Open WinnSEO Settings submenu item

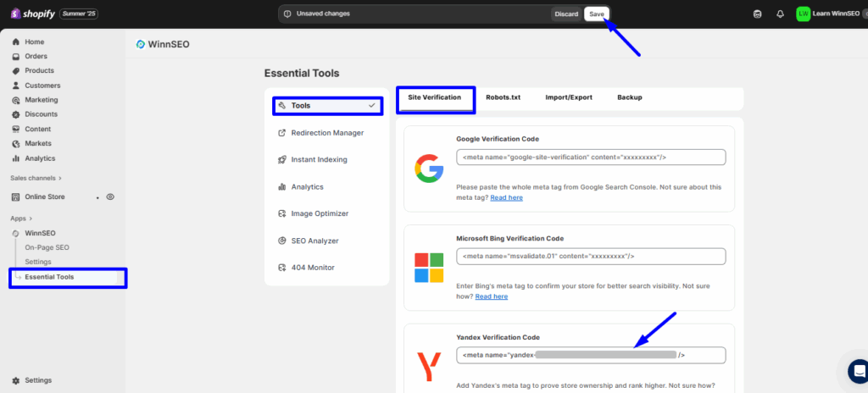[38, 261]
